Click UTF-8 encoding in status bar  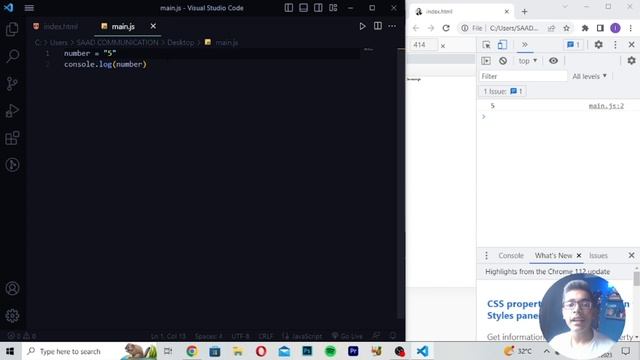click(x=240, y=336)
